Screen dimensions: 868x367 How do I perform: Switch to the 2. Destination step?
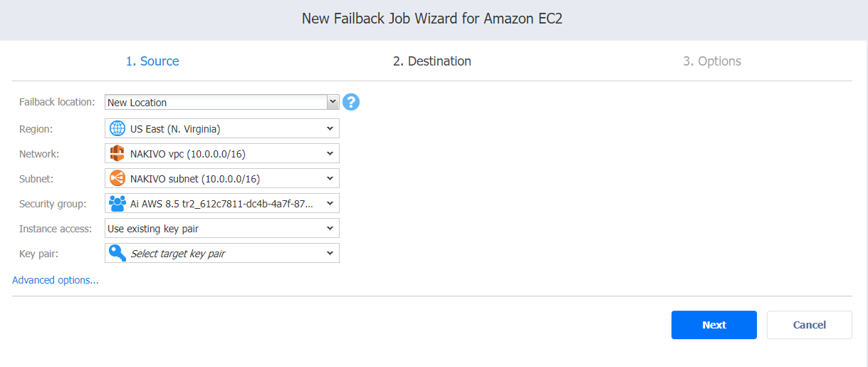coord(432,61)
